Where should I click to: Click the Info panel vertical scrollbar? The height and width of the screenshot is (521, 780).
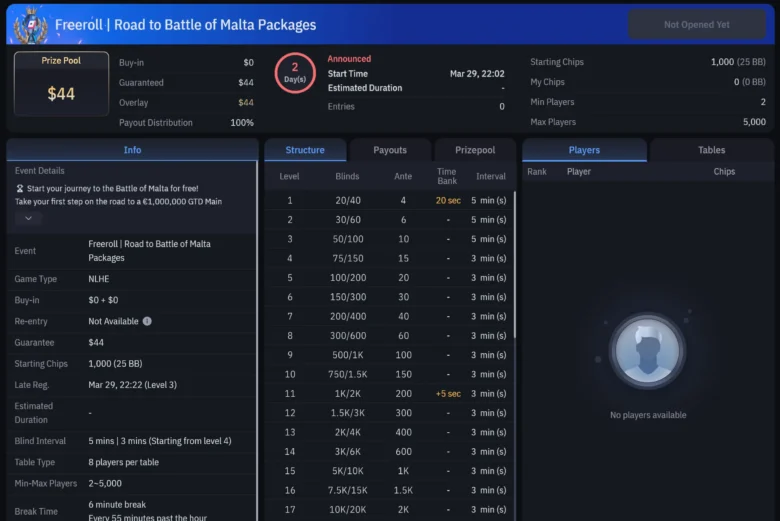(x=257, y=341)
